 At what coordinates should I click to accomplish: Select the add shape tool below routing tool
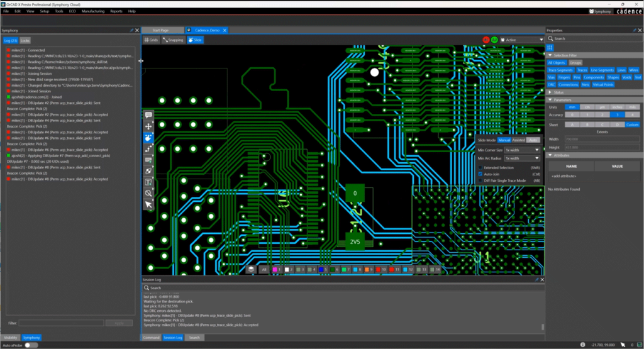[x=148, y=160]
